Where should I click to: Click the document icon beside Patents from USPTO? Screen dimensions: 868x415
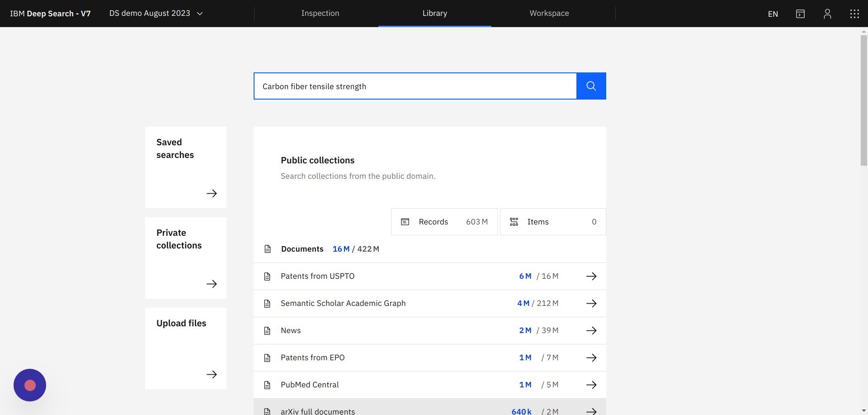pos(267,276)
